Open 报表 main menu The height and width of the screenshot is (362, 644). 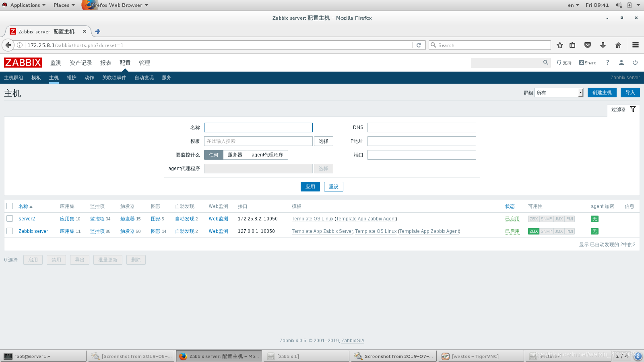tap(106, 63)
